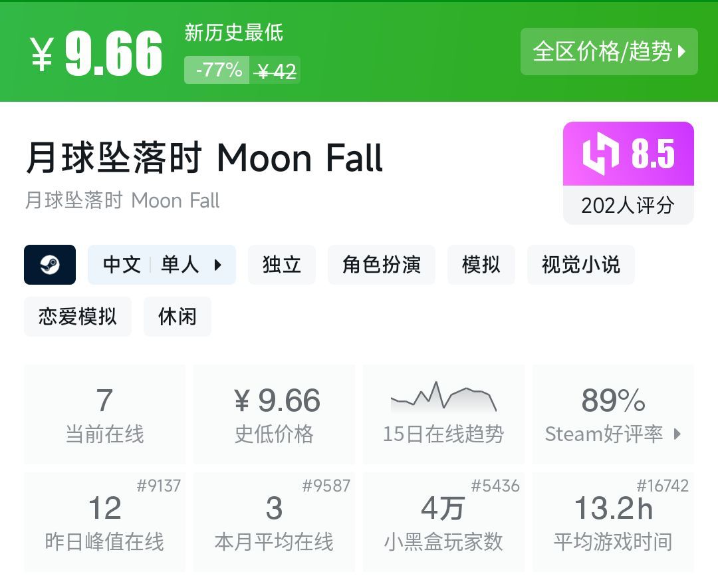Open the 休闲 tag
Screen dimensions: 718x588
pos(178,317)
